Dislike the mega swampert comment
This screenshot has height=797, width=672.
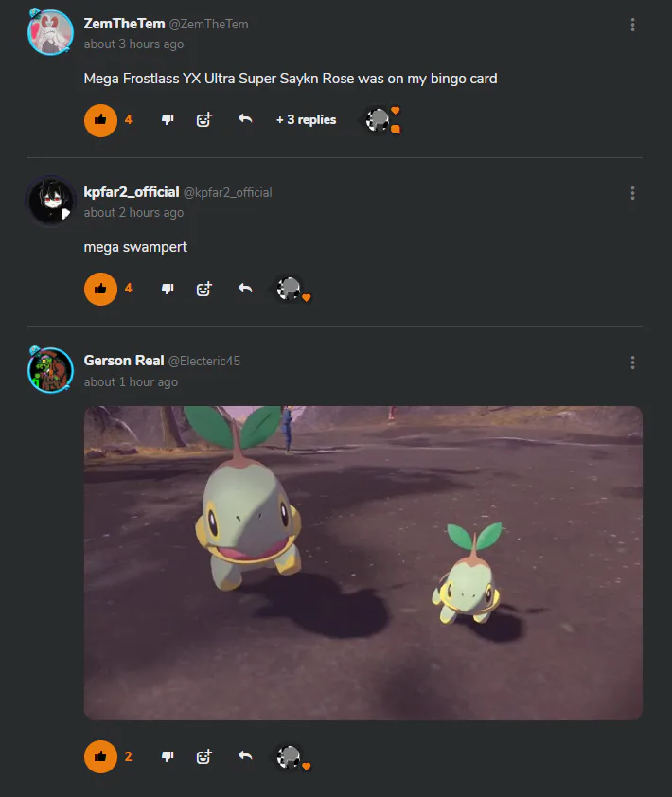[x=168, y=289]
